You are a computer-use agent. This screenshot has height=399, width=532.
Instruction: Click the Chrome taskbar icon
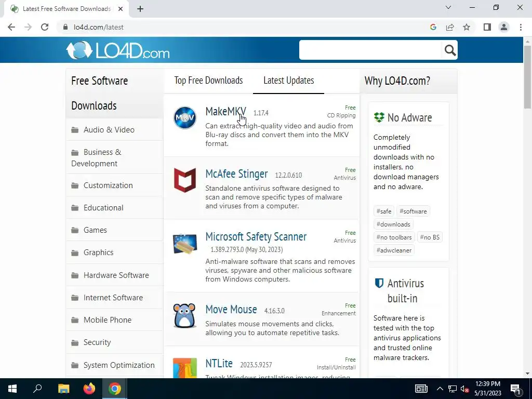tap(115, 389)
